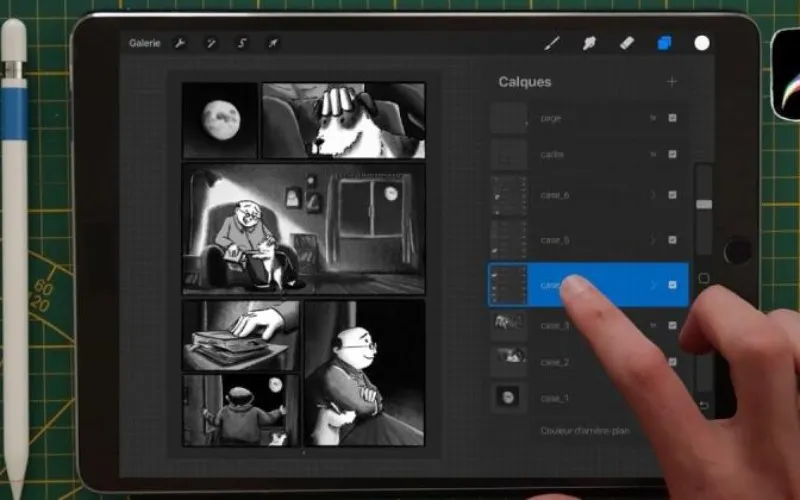The height and width of the screenshot is (500, 800).
Task: Select layer named case_2
Action: 555,362
